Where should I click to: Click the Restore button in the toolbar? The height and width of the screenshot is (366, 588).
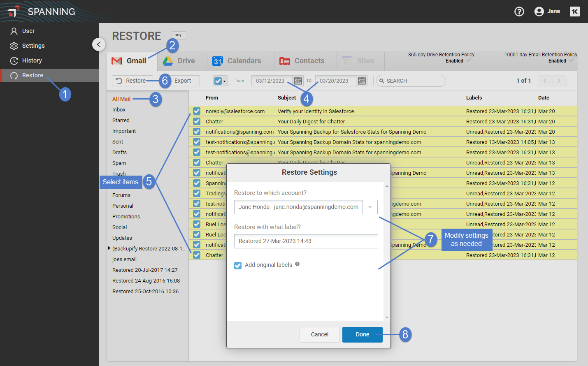click(x=132, y=81)
